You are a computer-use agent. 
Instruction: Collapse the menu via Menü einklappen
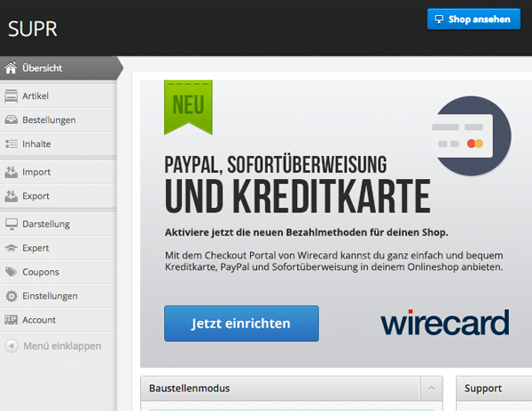pyautogui.click(x=53, y=346)
